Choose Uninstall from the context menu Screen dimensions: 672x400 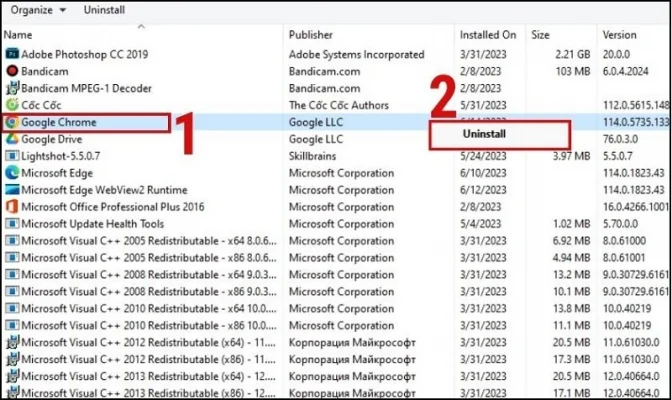click(499, 134)
